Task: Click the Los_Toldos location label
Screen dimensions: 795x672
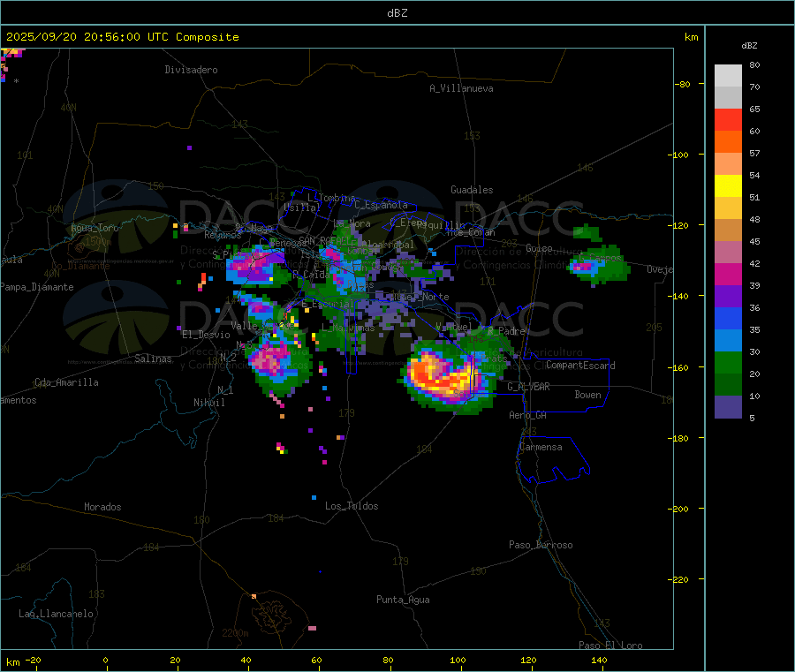Action: click(352, 506)
